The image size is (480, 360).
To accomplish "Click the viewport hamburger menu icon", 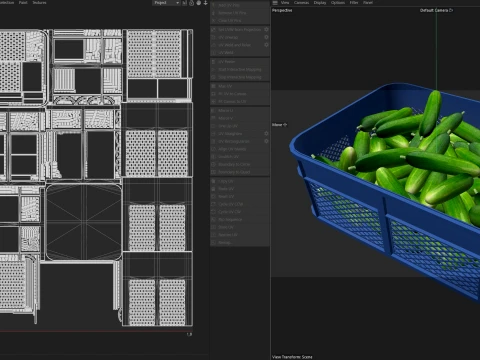I will tap(275, 3).
